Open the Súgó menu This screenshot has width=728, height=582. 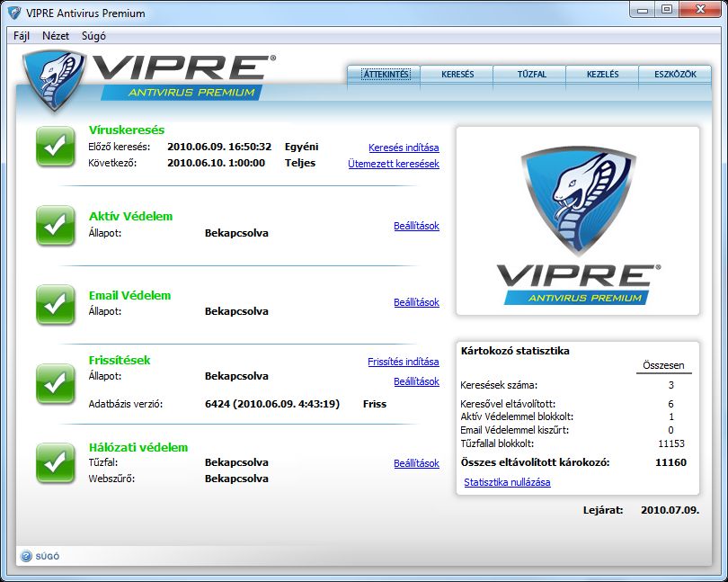pyautogui.click(x=93, y=36)
